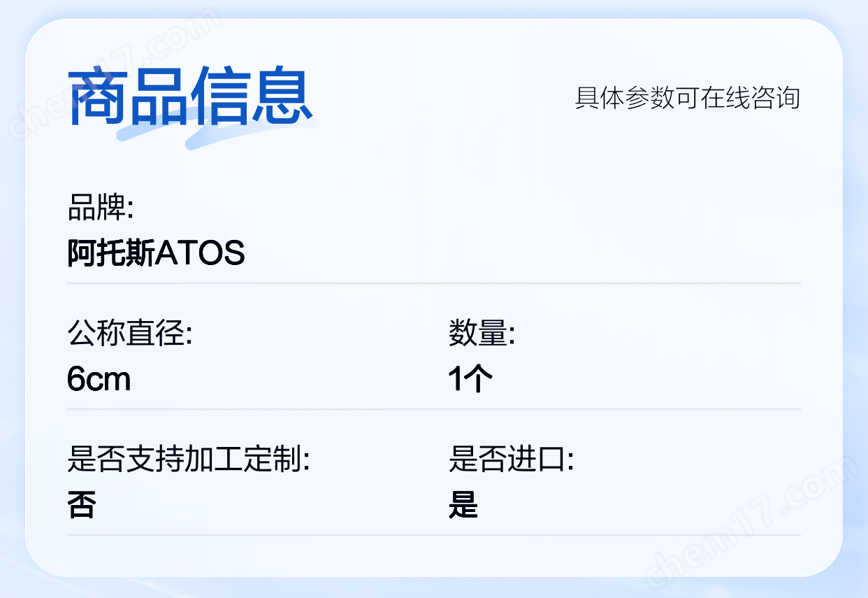The width and height of the screenshot is (868, 598).
Task: Click the quantity value 1个
Action: [470, 380]
